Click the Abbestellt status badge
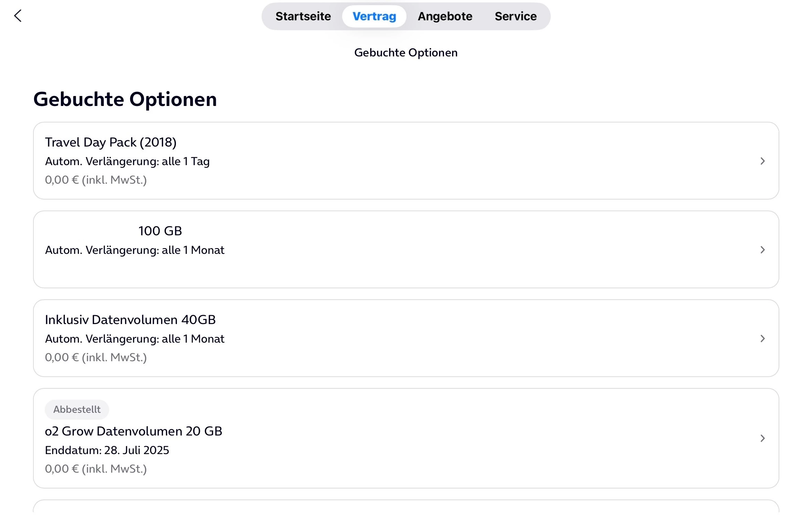812x516 pixels. pyautogui.click(x=77, y=409)
